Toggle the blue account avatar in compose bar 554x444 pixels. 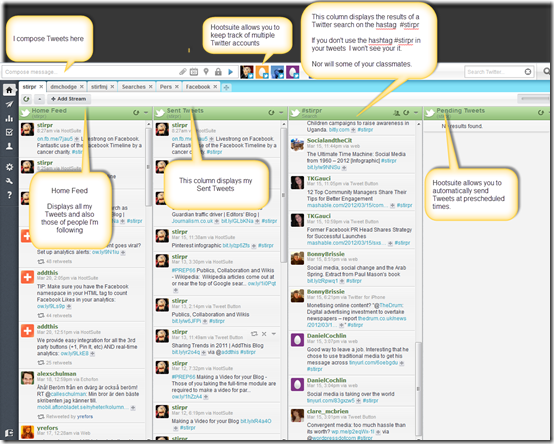click(x=278, y=72)
